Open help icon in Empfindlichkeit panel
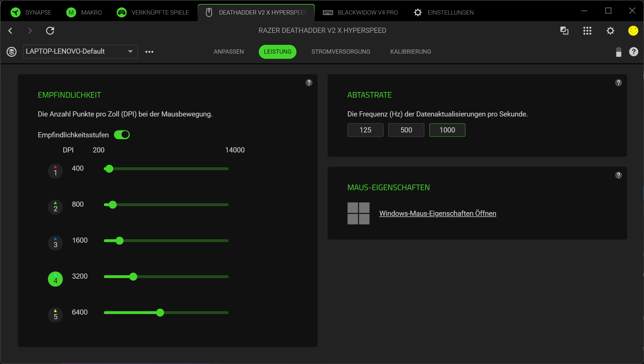 click(x=309, y=83)
